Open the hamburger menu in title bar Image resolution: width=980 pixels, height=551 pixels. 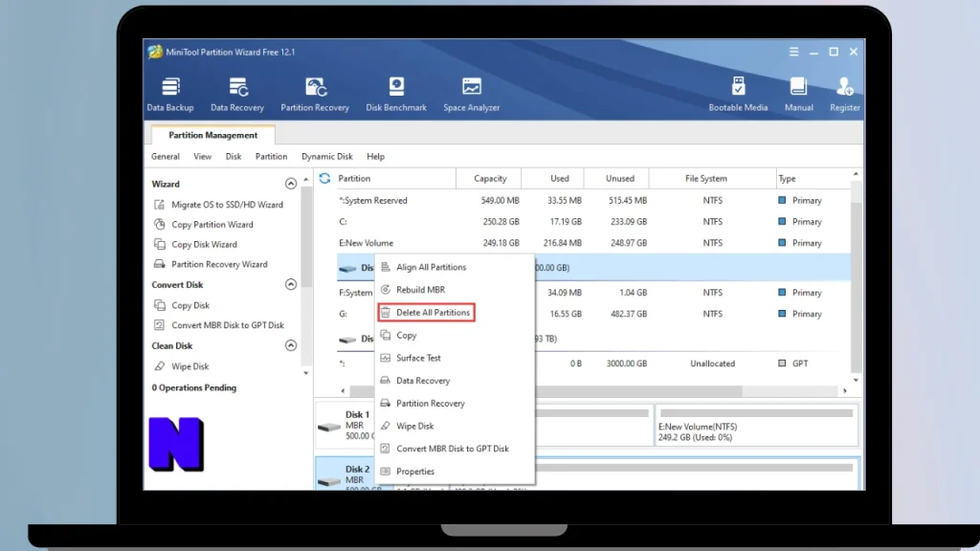click(793, 52)
